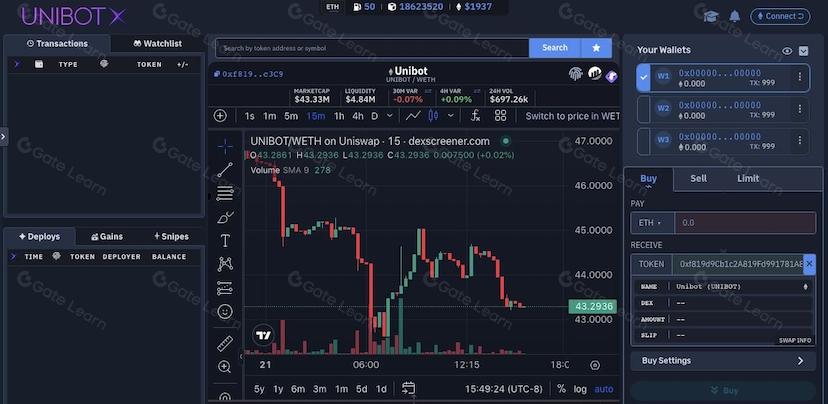Set chart range to 5d
Image resolution: width=828 pixels, height=404 pixels.
pyautogui.click(x=361, y=389)
